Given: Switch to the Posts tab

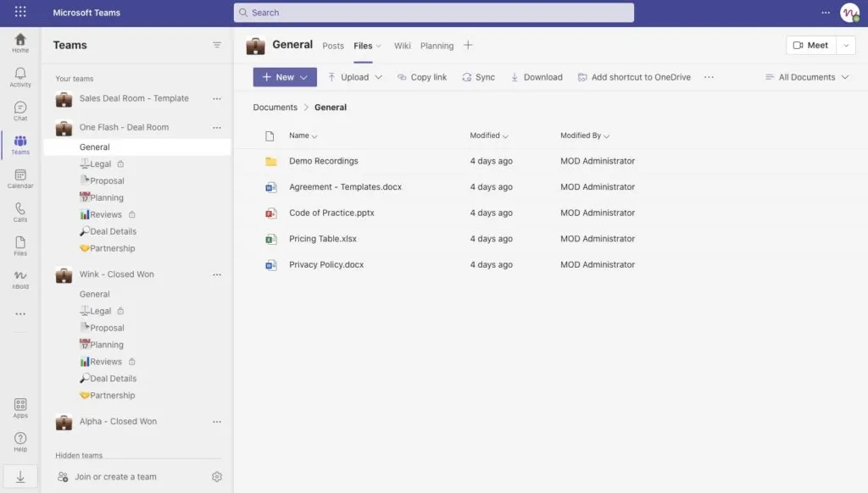Looking at the screenshot, I should (332, 46).
